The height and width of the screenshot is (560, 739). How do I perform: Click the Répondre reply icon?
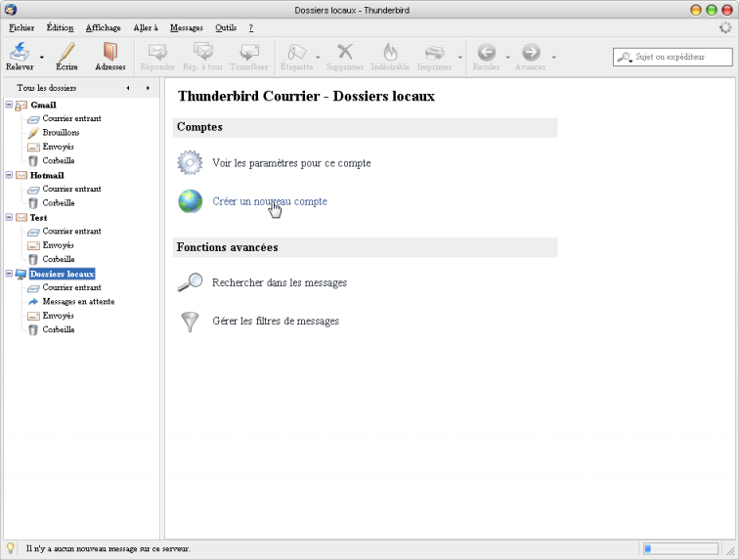[157, 52]
